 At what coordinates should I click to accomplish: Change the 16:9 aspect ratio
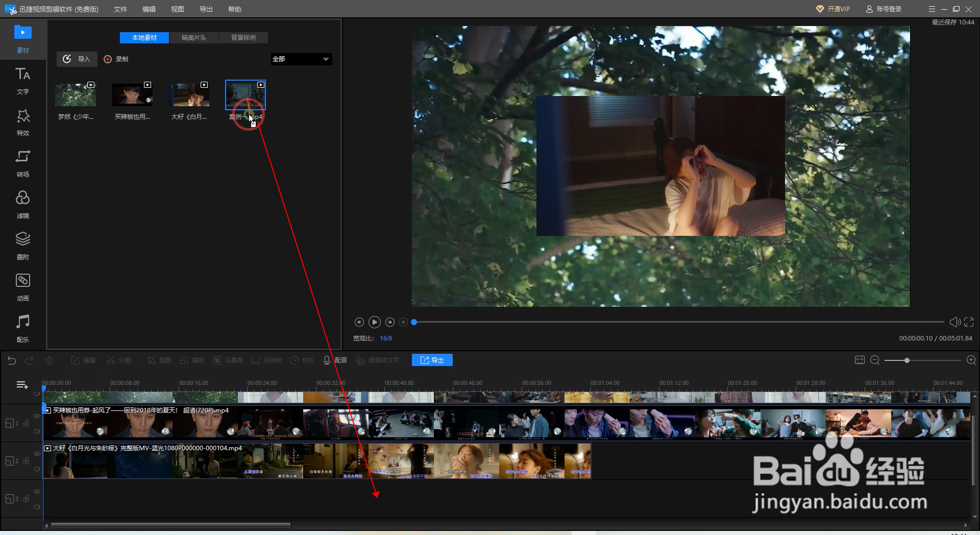point(386,338)
